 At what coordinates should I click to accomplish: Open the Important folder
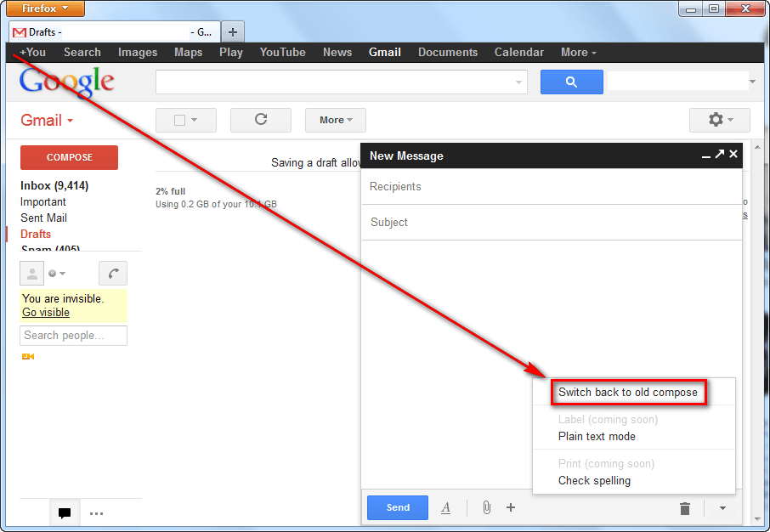coord(42,202)
